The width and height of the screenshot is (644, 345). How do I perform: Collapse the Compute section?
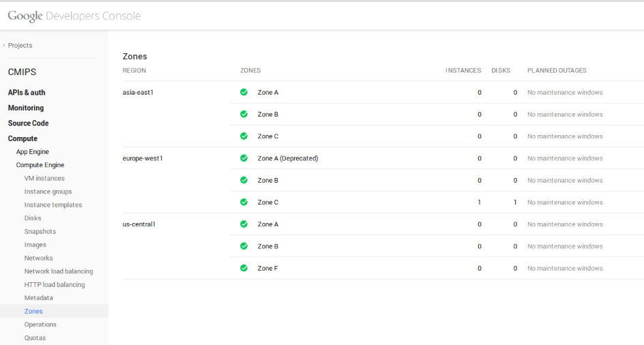click(x=23, y=138)
